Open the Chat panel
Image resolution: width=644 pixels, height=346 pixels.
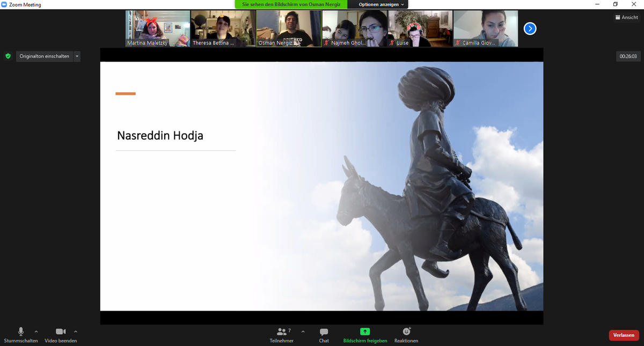[x=324, y=332]
